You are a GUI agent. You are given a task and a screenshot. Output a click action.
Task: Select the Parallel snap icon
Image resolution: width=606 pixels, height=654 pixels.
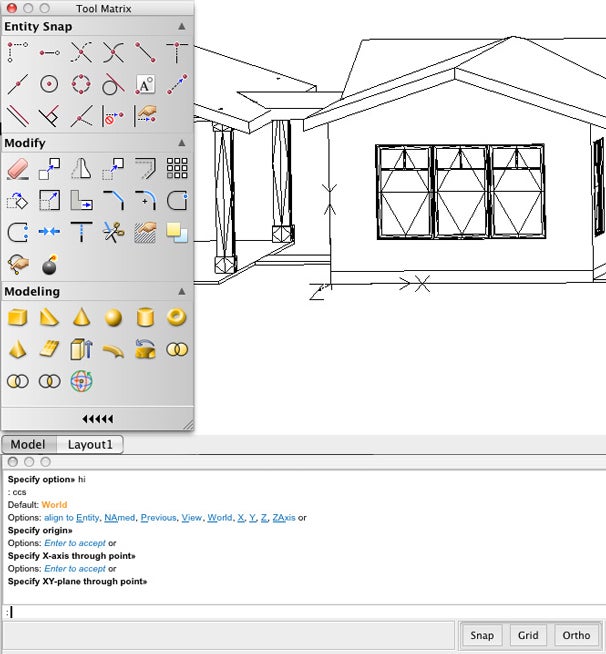pos(18,116)
